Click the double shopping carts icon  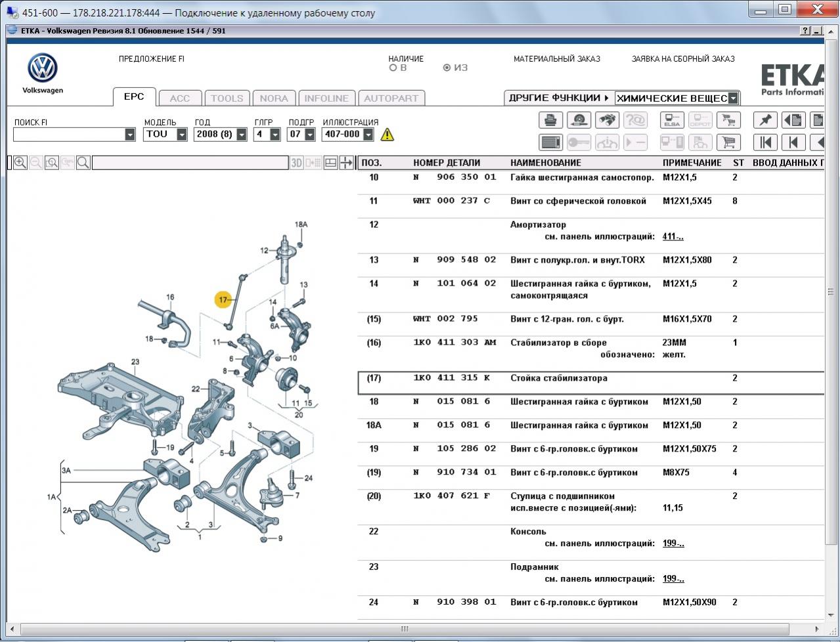point(728,120)
